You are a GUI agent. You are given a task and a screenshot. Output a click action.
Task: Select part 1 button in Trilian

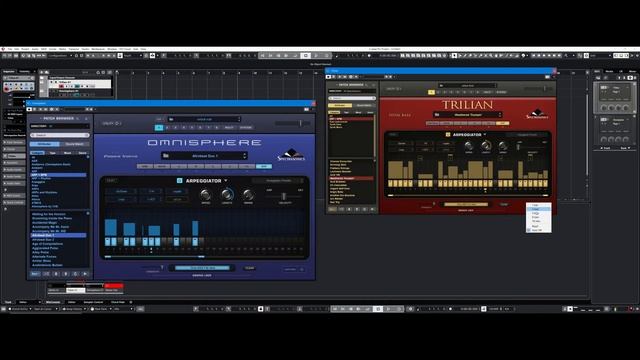[431, 92]
